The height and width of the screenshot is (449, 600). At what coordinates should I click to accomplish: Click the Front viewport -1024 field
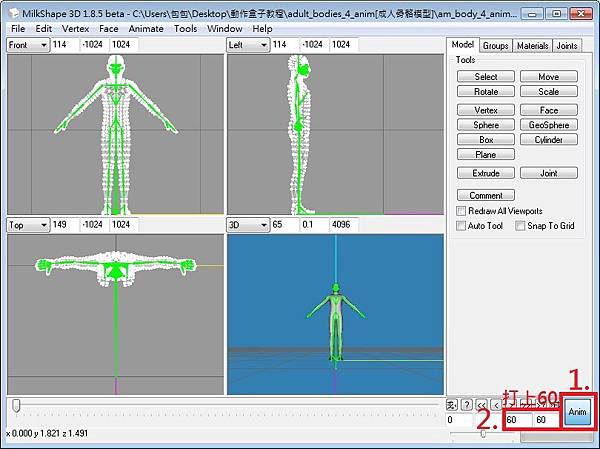click(95, 45)
